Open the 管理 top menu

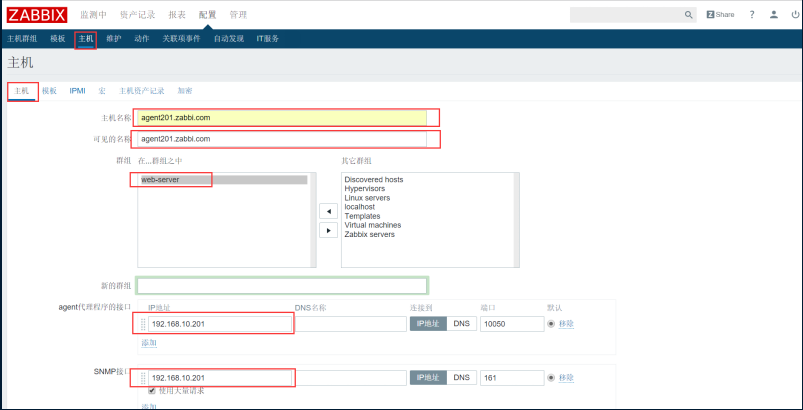pyautogui.click(x=238, y=15)
